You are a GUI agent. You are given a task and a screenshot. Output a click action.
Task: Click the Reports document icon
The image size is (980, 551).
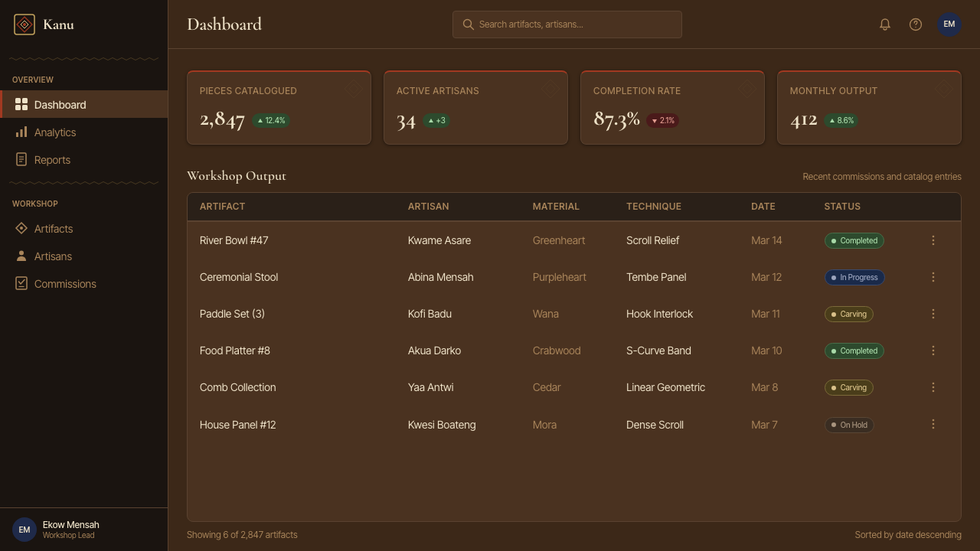(21, 159)
